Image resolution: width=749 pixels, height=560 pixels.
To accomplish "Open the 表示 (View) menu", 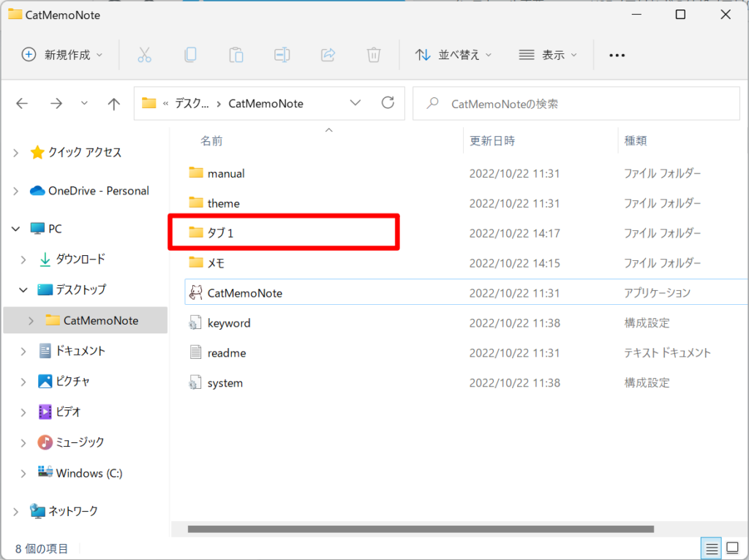I will 547,55.
